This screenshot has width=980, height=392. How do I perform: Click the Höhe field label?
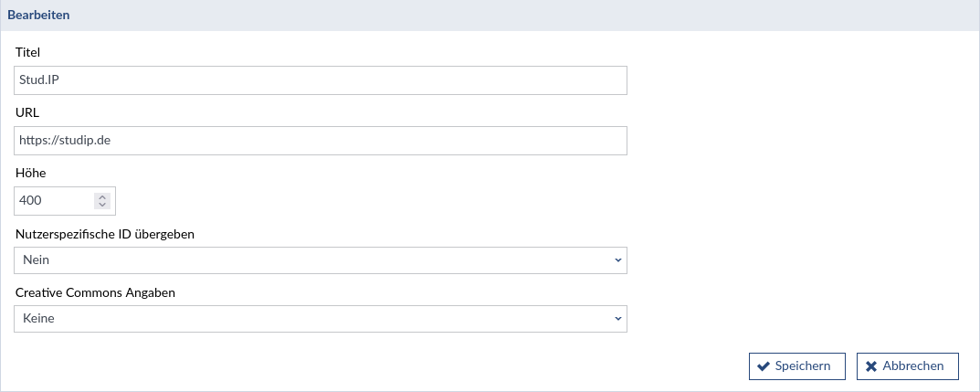pyautogui.click(x=30, y=173)
